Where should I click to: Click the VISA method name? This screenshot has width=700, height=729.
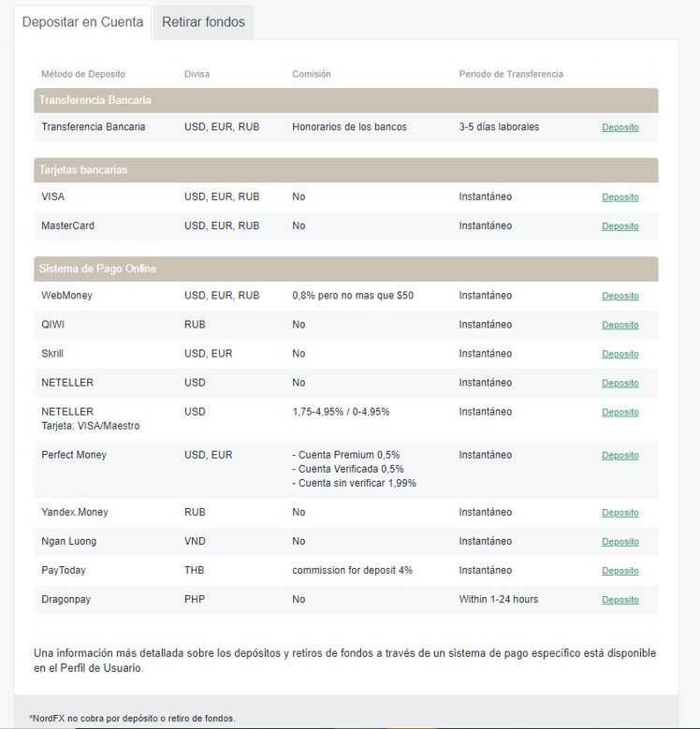pyautogui.click(x=53, y=197)
